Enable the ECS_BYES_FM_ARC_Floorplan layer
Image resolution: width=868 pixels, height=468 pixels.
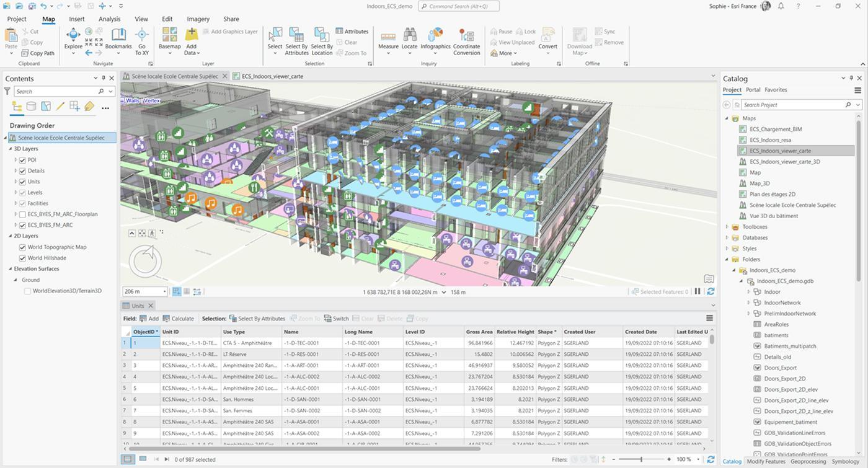pos(22,214)
